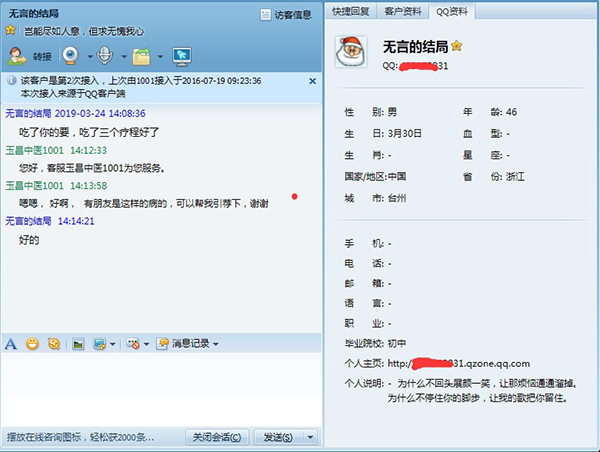The width and height of the screenshot is (600, 452).
Task: Click the province value 浙江
Action: [515, 177]
